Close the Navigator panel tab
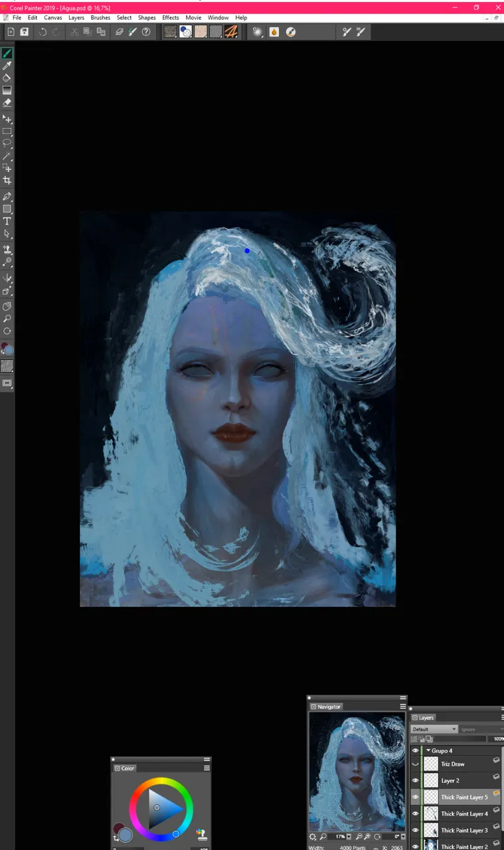This screenshot has height=850, width=504. tap(313, 707)
